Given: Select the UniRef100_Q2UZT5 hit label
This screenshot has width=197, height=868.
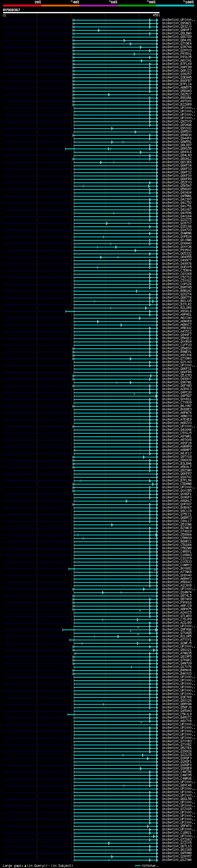Looking at the screenshot, I should point(177,220).
